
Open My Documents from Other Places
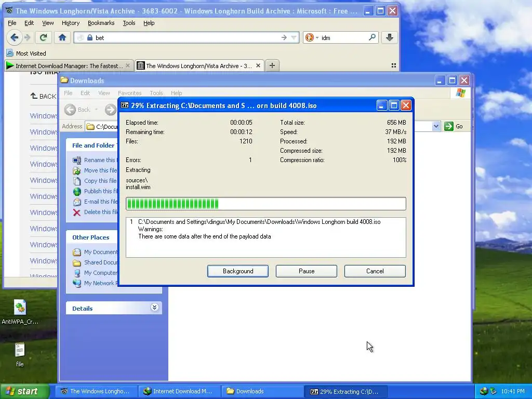pyautogui.click(x=96, y=252)
